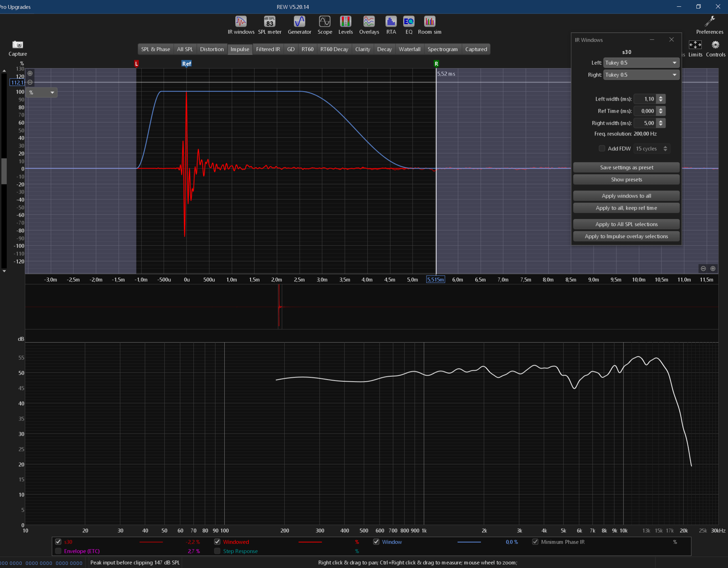Screen dimensions: 728x568
Task: Toggle the Window trace checkbox
Action: tap(376, 542)
